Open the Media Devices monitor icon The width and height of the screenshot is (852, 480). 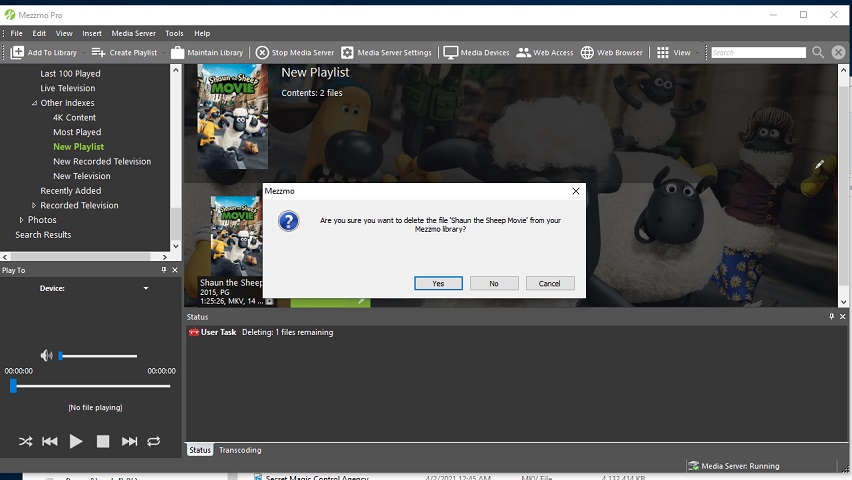click(x=450, y=52)
